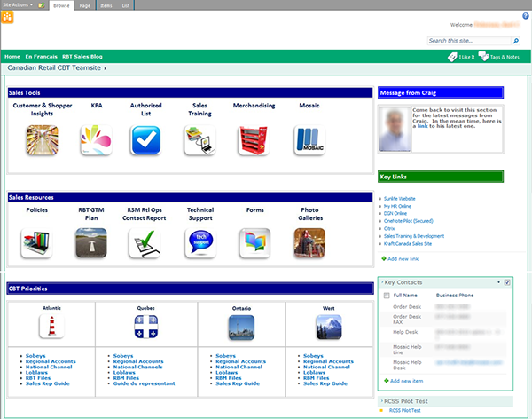Click the Quebec flag icon
The image size is (532, 419).
146,327
